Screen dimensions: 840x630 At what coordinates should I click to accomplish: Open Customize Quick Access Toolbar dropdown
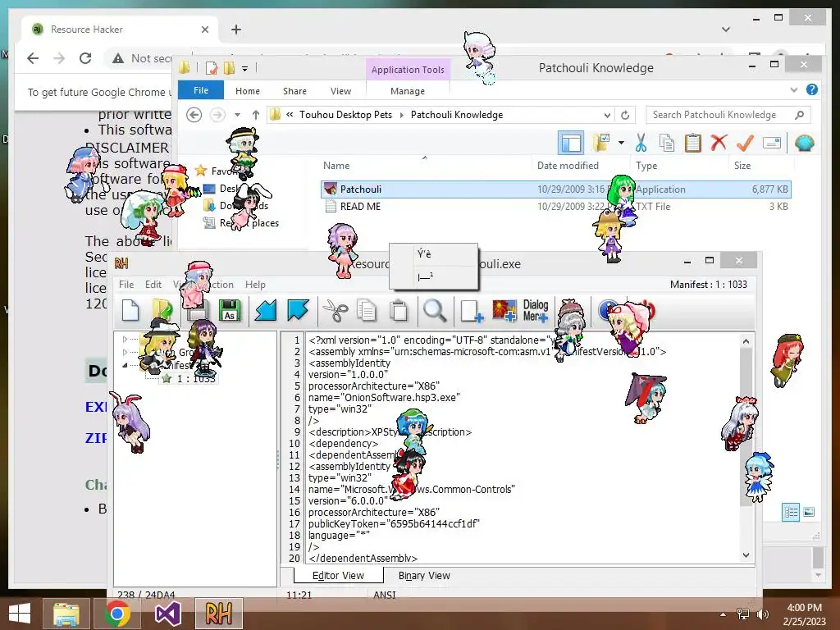click(x=244, y=69)
